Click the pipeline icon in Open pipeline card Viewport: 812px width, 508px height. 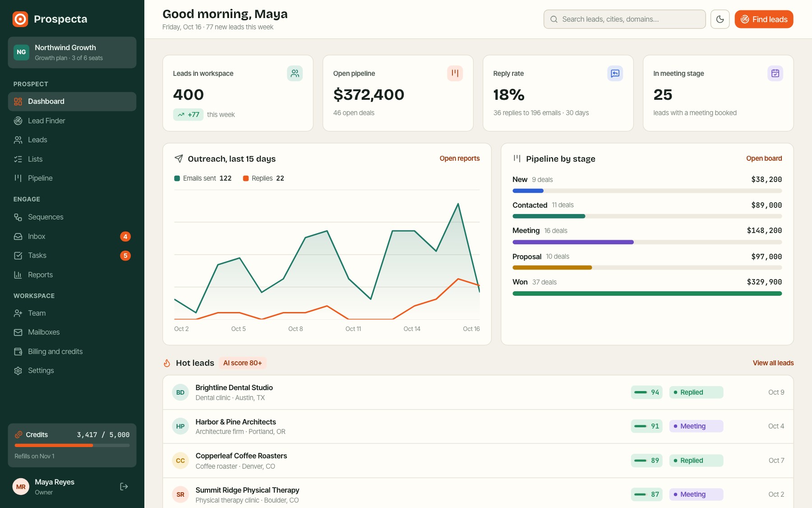455,73
